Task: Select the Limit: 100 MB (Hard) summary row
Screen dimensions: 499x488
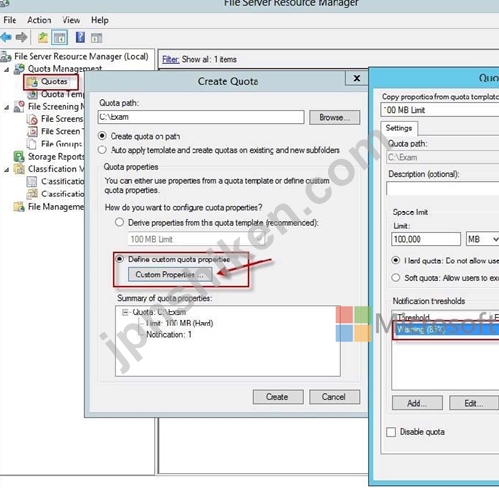Action: [x=180, y=323]
